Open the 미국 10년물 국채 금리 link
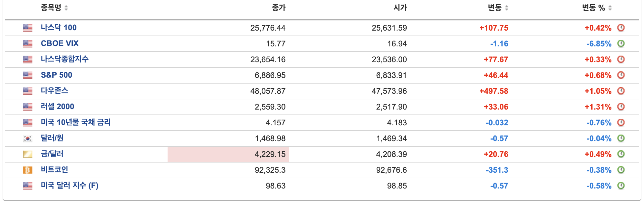 [x=76, y=122]
